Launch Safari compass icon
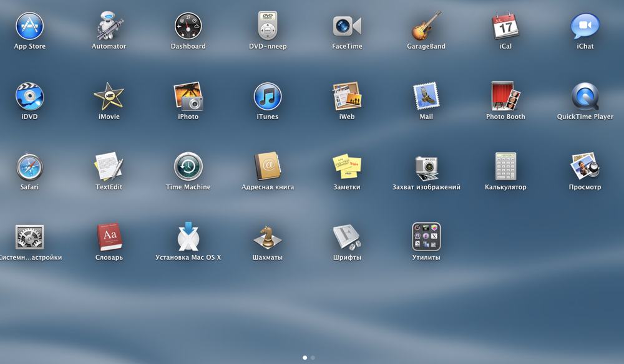Image resolution: width=624 pixels, height=364 pixels. (29, 167)
